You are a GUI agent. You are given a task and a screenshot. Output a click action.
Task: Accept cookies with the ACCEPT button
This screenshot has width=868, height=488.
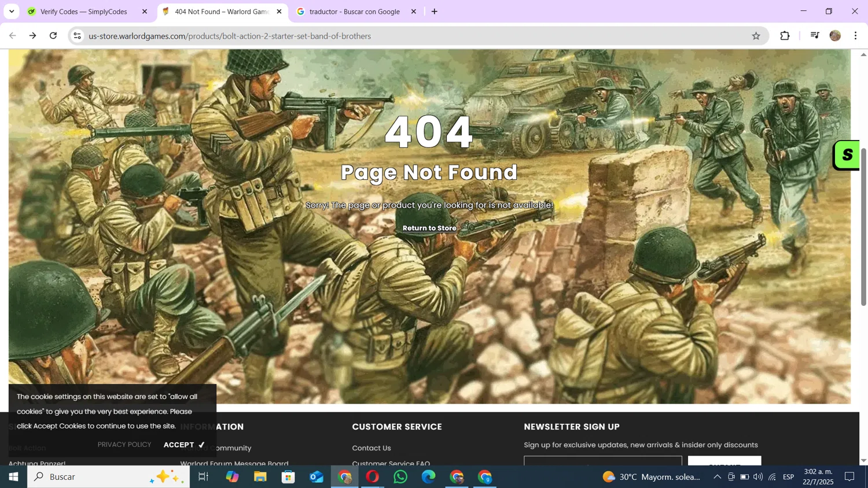point(184,445)
